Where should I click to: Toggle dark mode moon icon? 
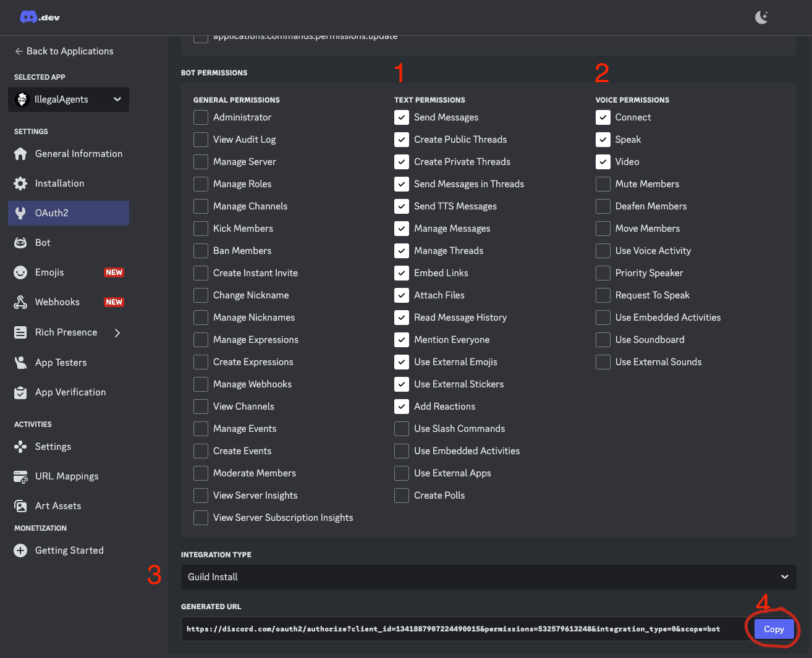[762, 17]
